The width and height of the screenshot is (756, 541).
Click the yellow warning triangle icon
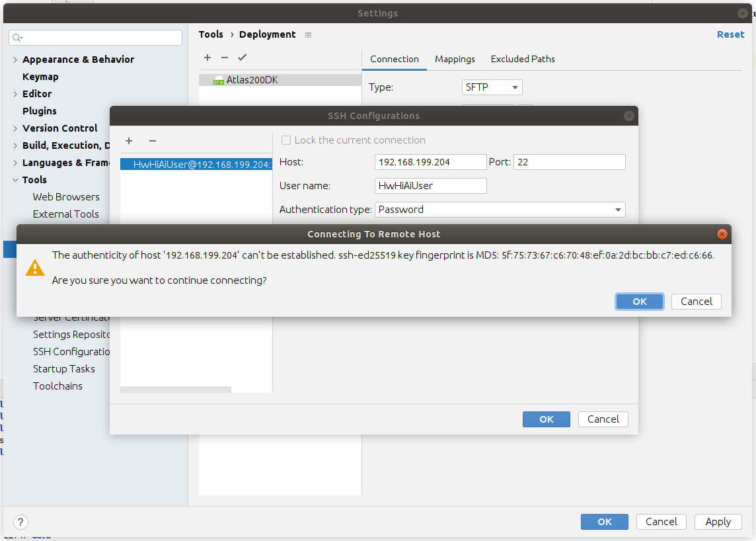pos(35,267)
